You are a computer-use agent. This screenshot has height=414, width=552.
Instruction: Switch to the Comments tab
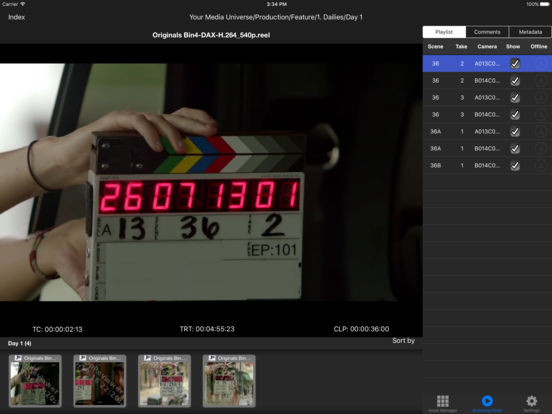(x=487, y=32)
